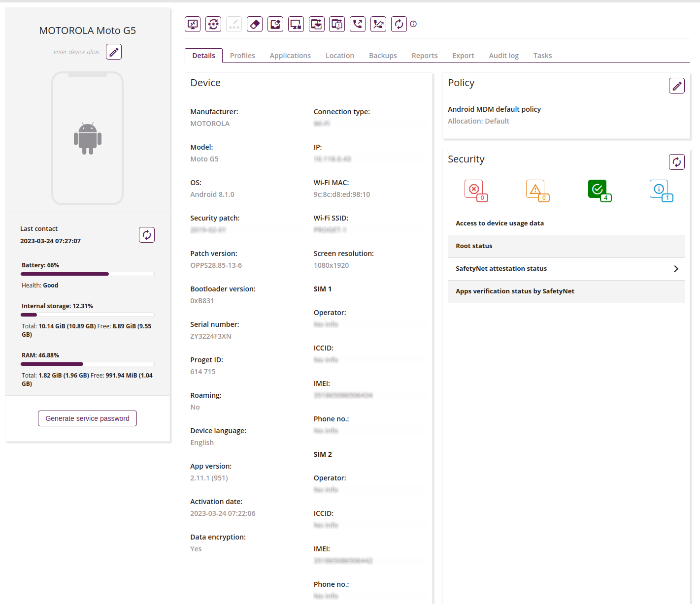Click the eraser wipe device icon
Viewport: 700px width, 604px height.
click(x=255, y=24)
